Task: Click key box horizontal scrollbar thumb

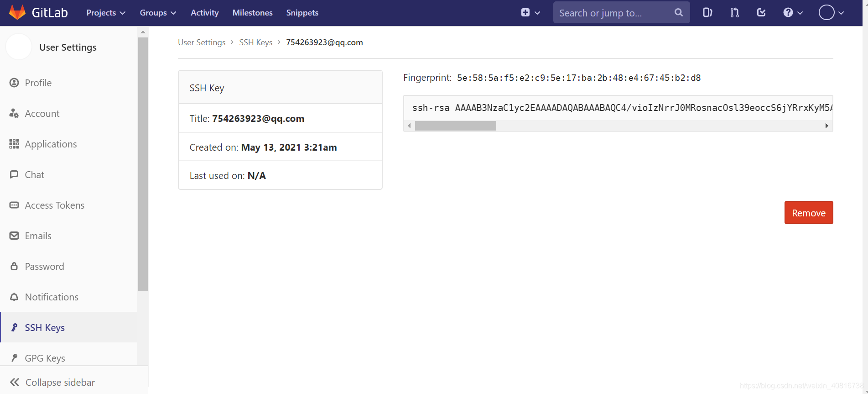Action: click(456, 126)
